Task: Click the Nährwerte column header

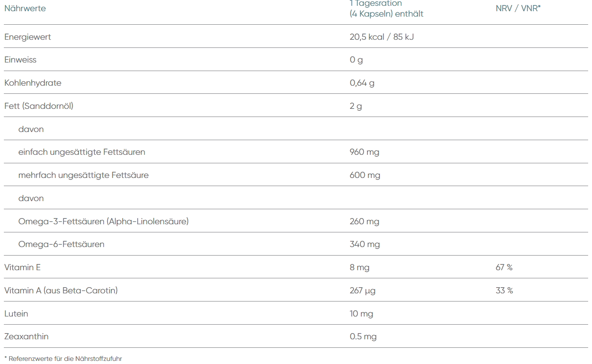Action: coord(25,8)
